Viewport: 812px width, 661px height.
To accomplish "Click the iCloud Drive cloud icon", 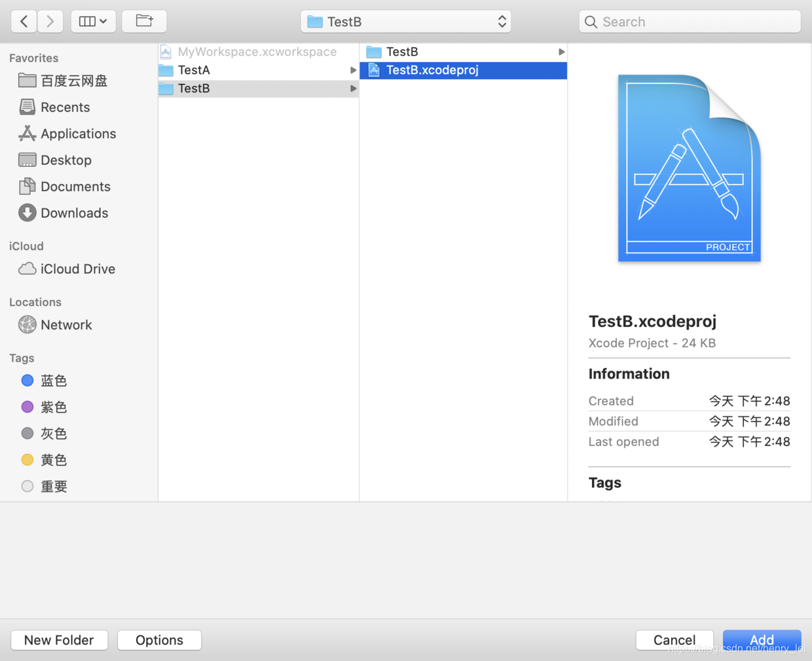I will [x=28, y=269].
